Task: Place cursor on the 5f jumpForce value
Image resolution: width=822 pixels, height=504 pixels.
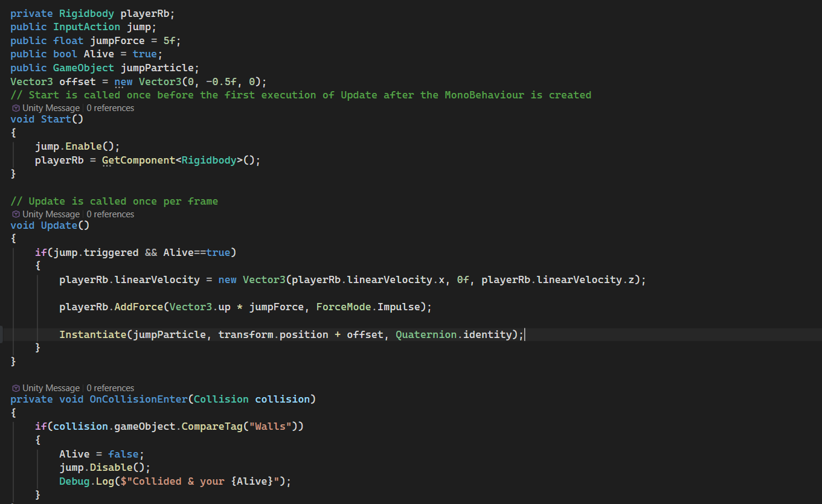Action: [169, 40]
